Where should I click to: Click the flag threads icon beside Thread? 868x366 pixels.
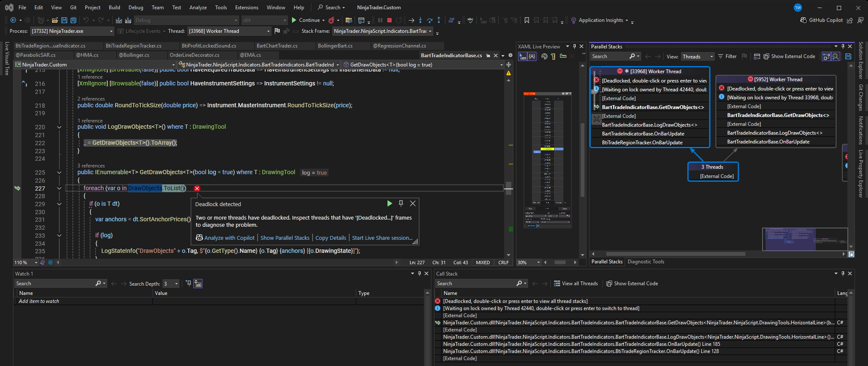point(277,31)
